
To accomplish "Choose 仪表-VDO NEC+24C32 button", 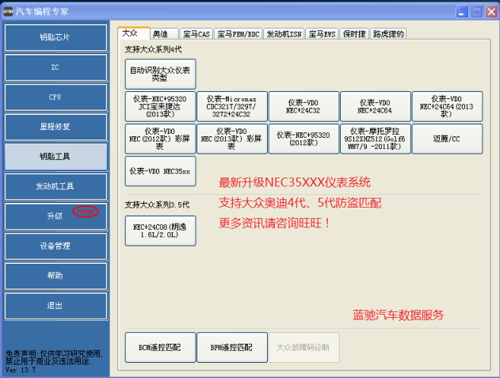I will 304,106.
